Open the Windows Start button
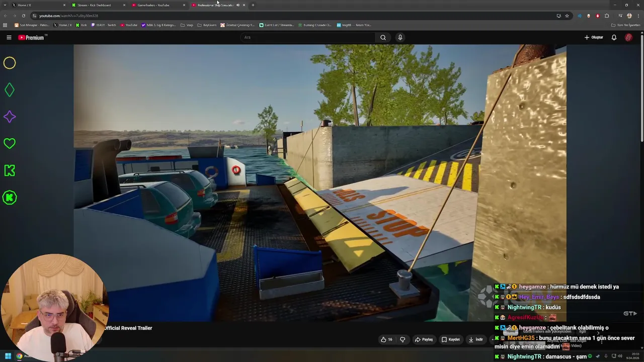The width and height of the screenshot is (644, 362). point(8,356)
